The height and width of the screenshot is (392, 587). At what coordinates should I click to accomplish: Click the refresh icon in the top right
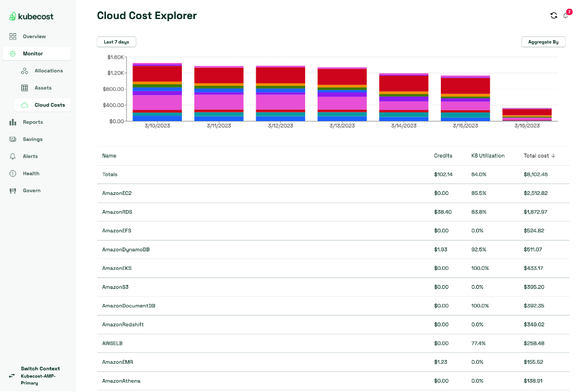[553, 15]
